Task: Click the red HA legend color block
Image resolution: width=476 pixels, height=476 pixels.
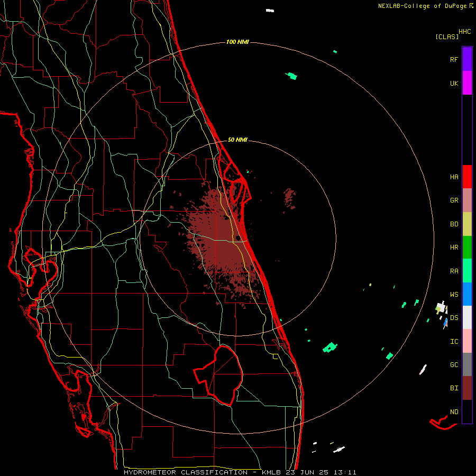Action: coord(467,177)
